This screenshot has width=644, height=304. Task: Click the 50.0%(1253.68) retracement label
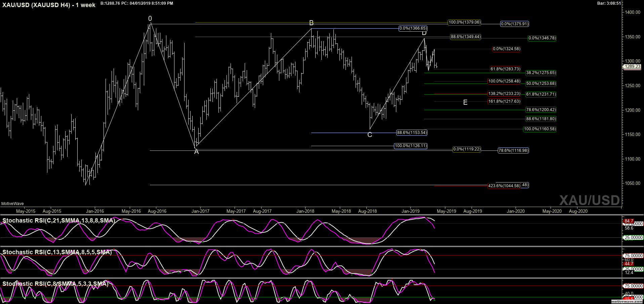coord(541,83)
